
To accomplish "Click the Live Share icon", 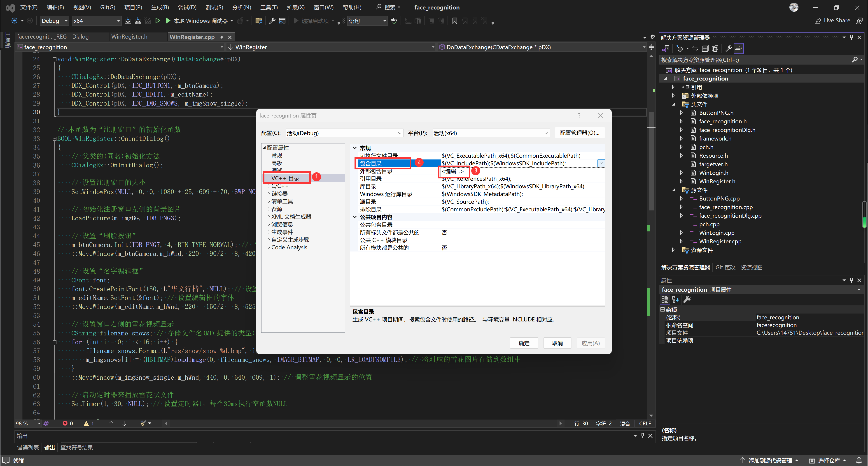I will point(818,21).
